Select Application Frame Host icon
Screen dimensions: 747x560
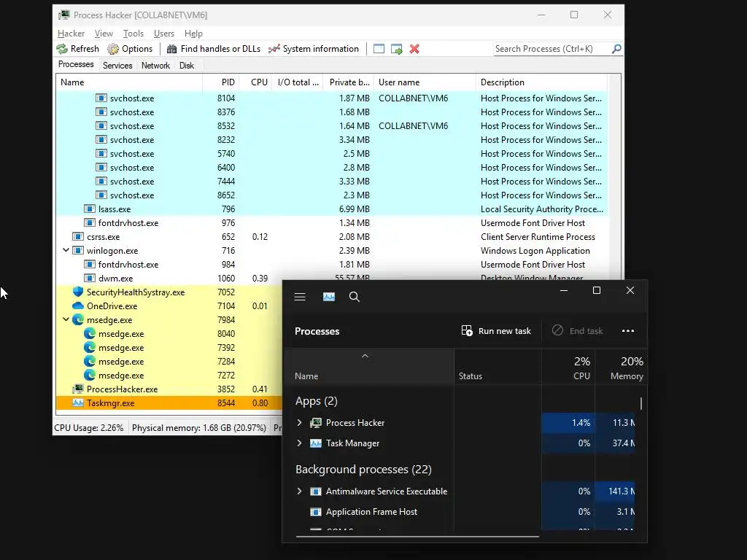(x=315, y=512)
